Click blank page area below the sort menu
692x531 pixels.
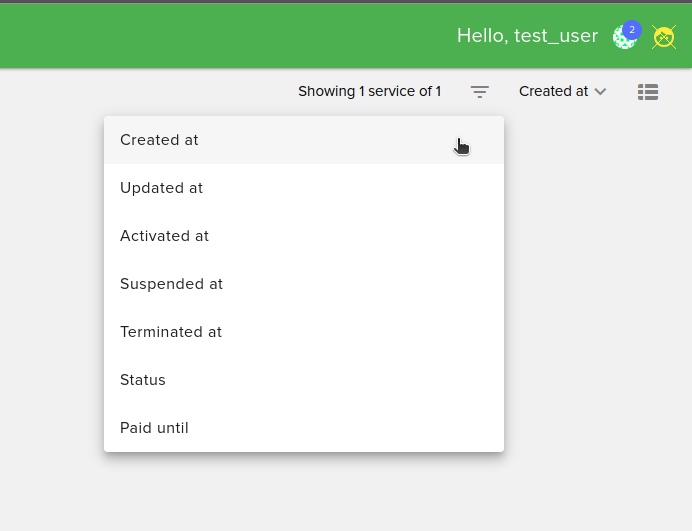click(300, 495)
